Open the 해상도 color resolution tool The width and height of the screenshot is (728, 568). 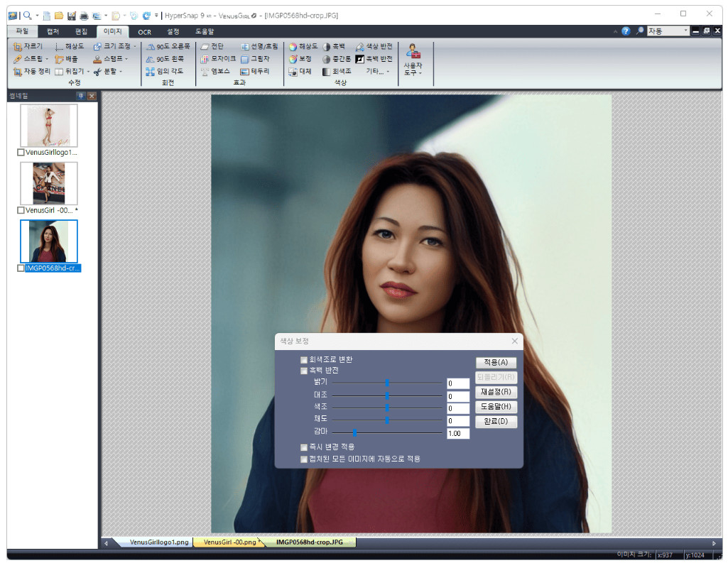click(303, 46)
